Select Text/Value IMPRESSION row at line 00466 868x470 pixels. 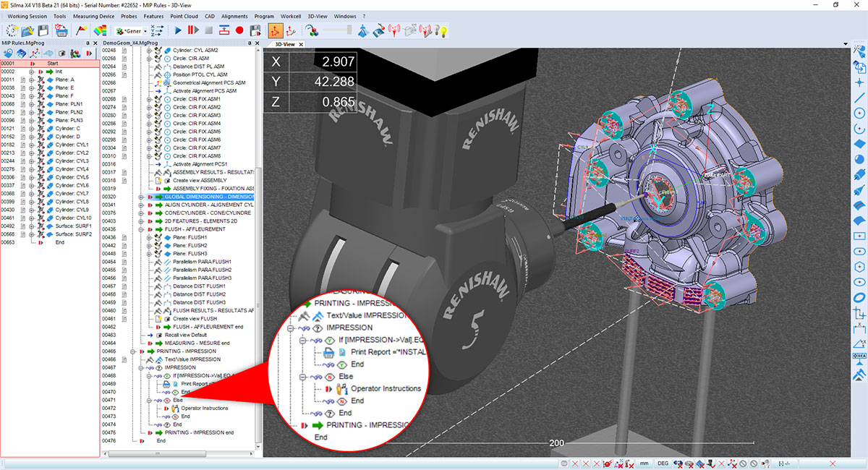pyautogui.click(x=192, y=359)
